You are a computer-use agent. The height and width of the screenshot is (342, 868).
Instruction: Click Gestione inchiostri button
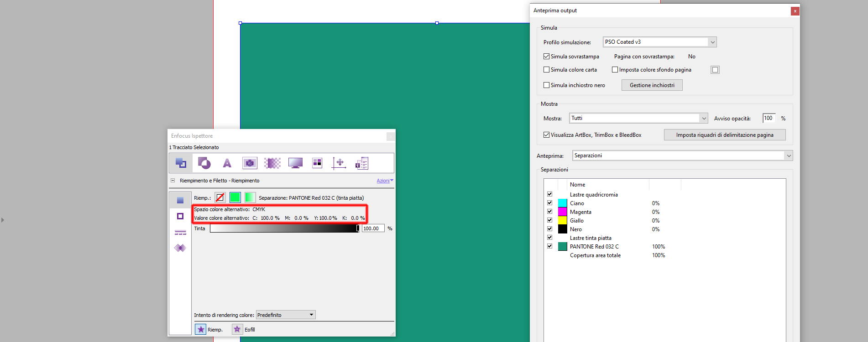[652, 85]
